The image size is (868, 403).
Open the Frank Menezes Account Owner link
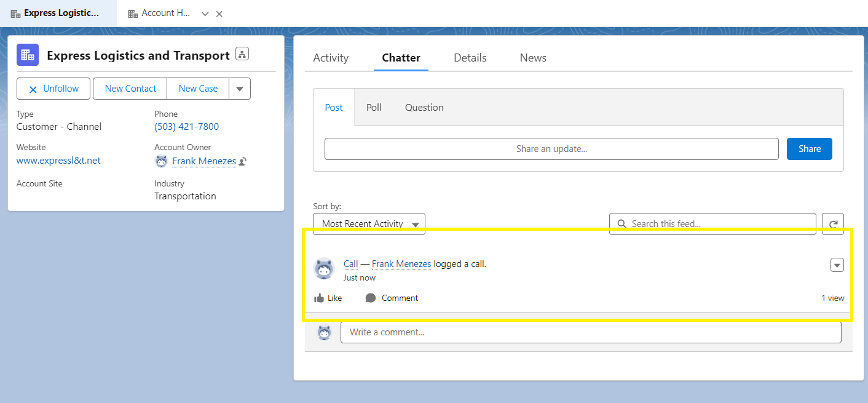click(204, 161)
